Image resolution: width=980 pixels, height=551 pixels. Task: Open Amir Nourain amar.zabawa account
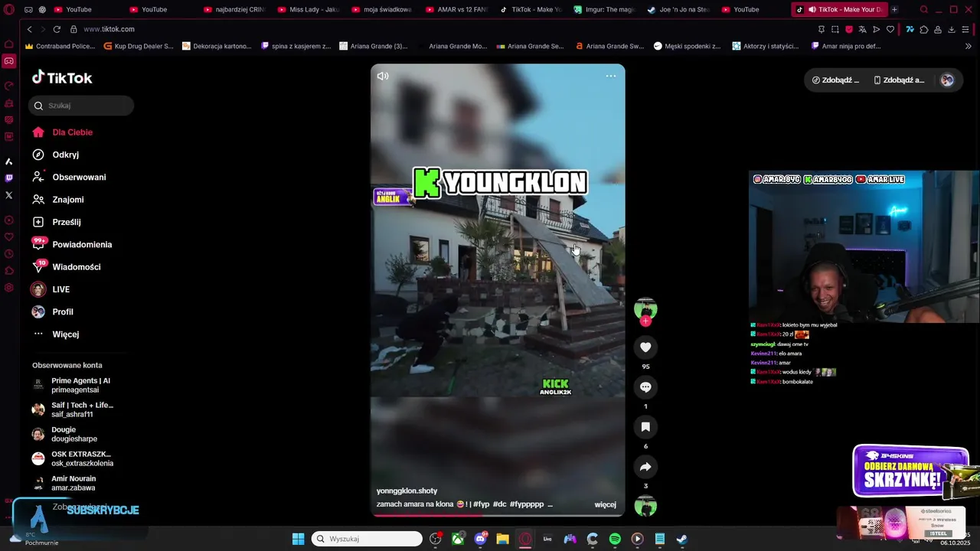click(x=65, y=483)
